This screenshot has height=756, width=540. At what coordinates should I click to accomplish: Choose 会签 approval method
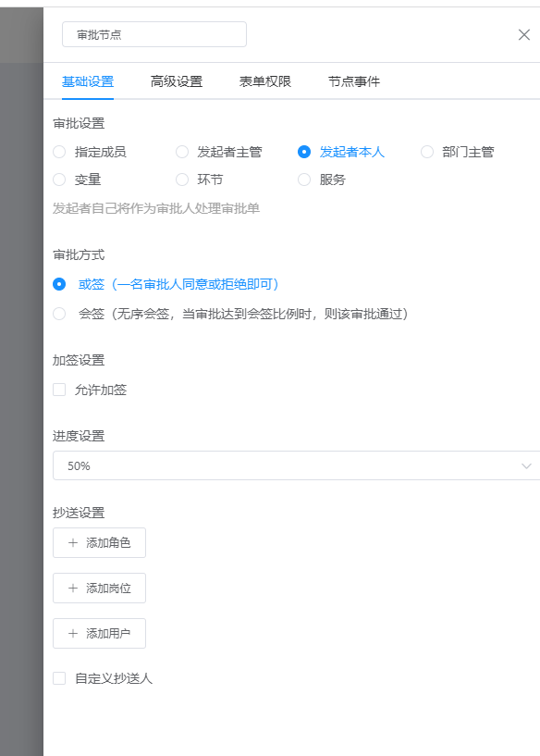(x=59, y=314)
